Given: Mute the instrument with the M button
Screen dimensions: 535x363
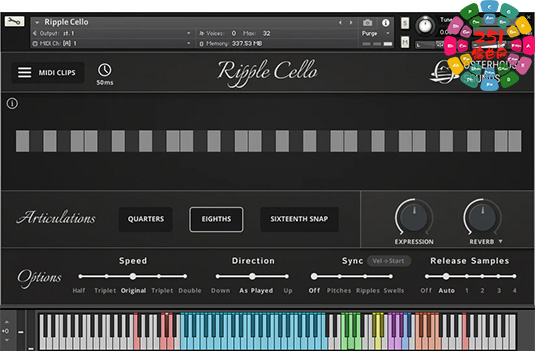Looking at the screenshot, I should pyautogui.click(x=405, y=42).
